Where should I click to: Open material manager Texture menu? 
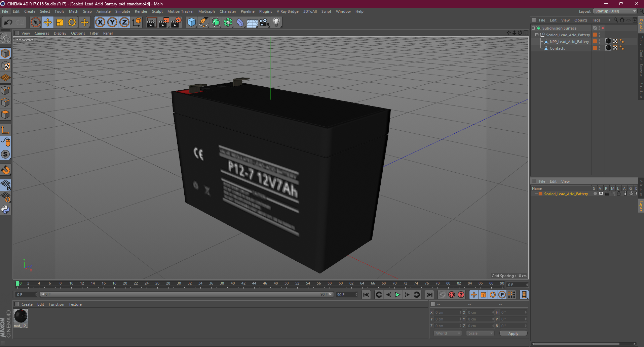75,304
